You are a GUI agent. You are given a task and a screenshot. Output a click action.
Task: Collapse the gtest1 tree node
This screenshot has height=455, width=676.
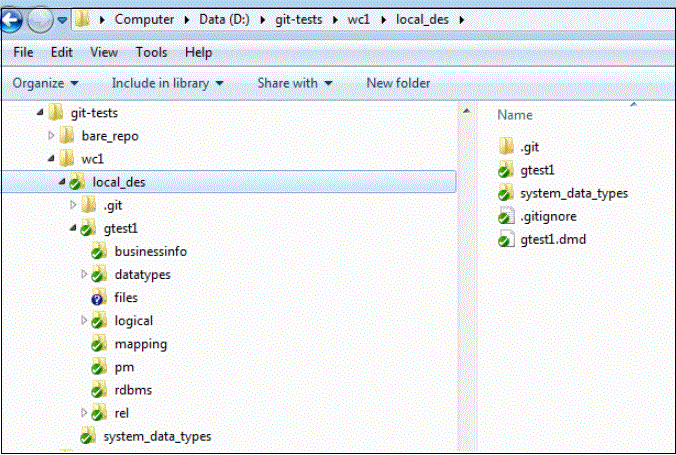(73, 228)
